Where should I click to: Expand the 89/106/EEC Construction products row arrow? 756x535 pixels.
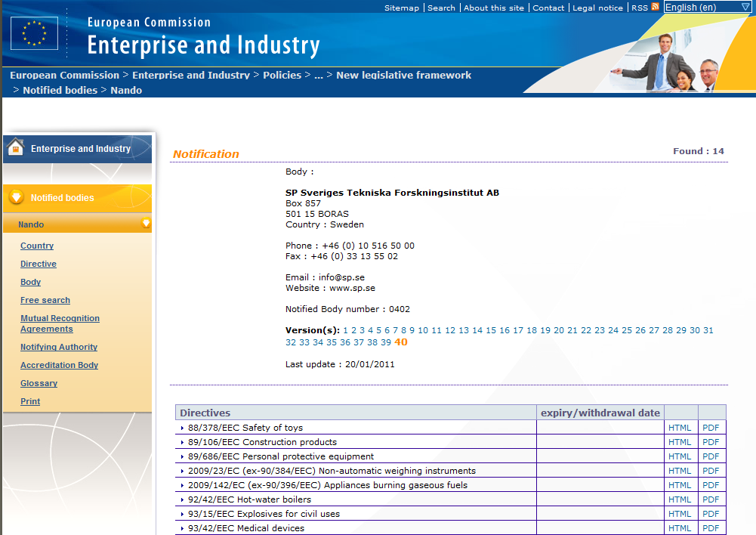182,442
